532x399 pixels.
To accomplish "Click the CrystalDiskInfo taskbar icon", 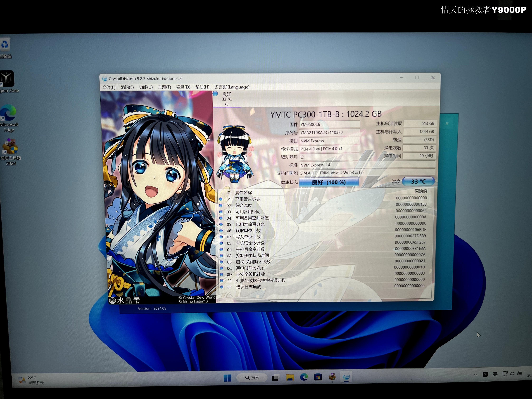I will tap(346, 377).
